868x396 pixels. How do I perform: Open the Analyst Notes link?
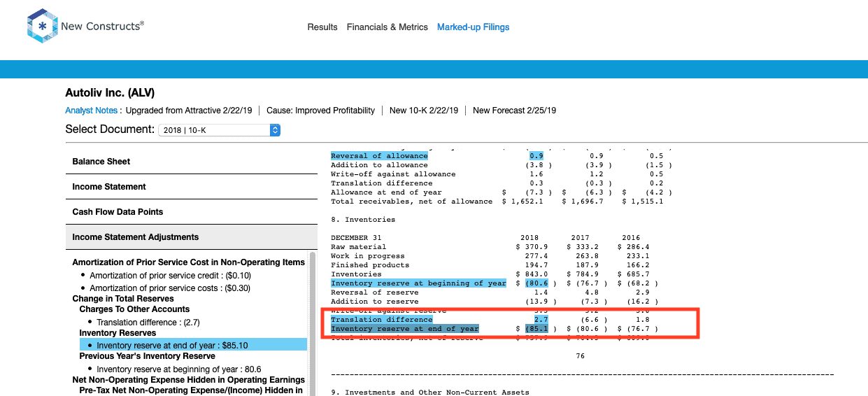[92, 111]
